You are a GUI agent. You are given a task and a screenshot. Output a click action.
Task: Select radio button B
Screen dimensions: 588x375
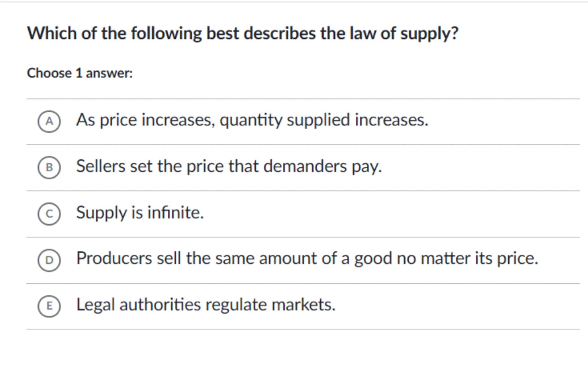(49, 168)
